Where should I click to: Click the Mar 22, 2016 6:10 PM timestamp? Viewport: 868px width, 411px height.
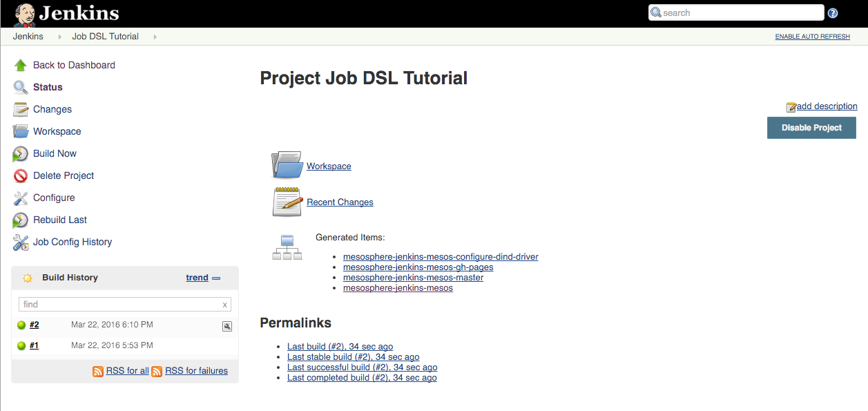(112, 325)
